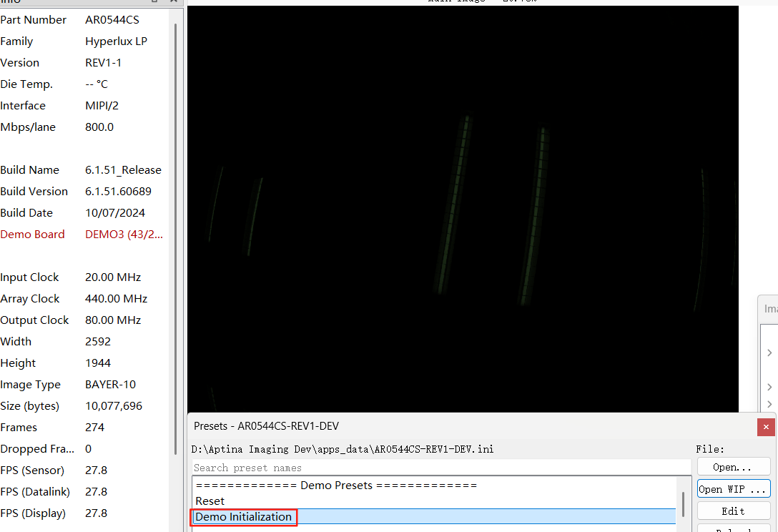The image size is (778, 532).
Task: Close the Presets AR0544CS-REV1-DEV dialog
Action: point(766,427)
